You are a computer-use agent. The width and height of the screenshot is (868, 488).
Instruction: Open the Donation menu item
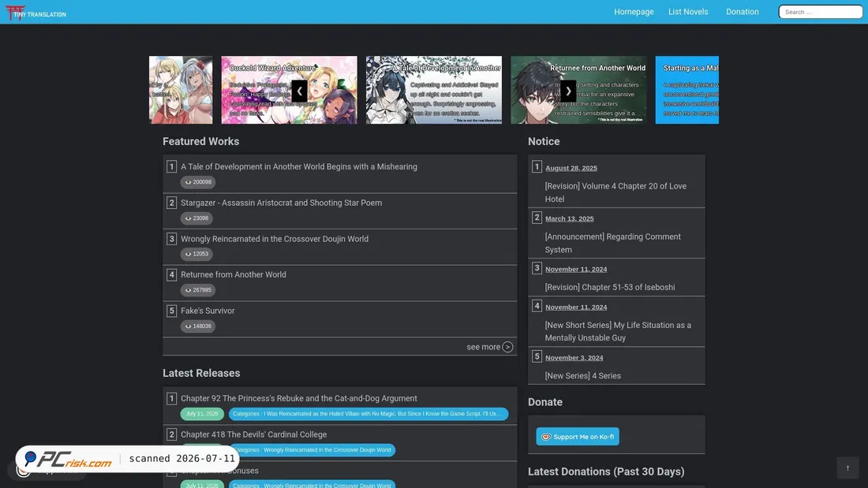click(x=742, y=12)
